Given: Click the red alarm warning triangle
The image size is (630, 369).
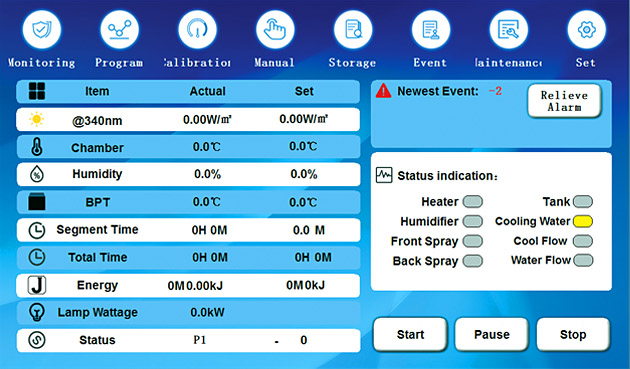Looking at the screenshot, I should click(383, 91).
